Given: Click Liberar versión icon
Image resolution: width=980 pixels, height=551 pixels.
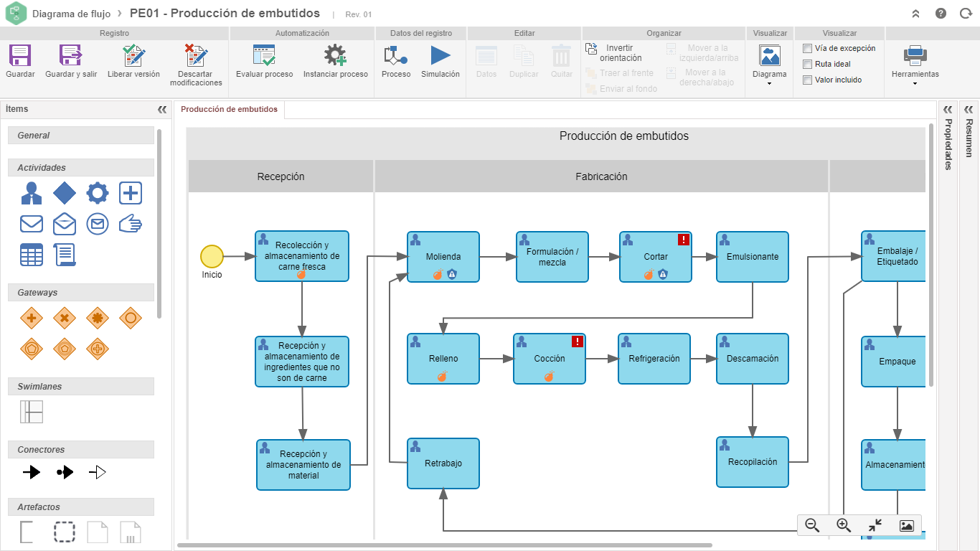Looking at the screenshot, I should click(x=133, y=56).
